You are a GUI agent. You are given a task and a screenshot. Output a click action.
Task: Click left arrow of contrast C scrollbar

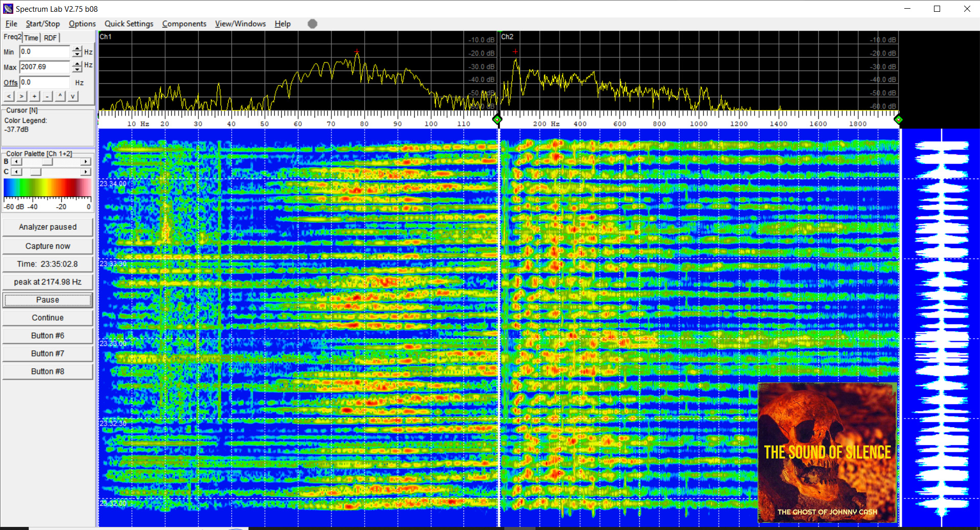[x=16, y=172]
